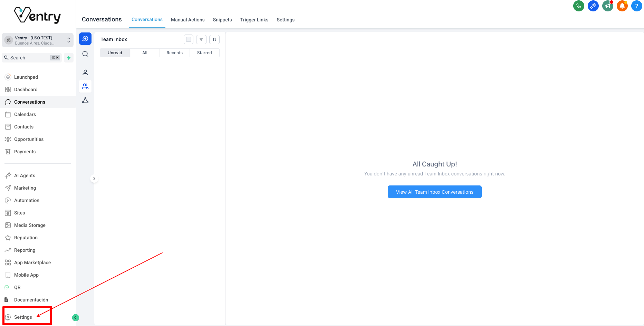The height and width of the screenshot is (326, 644).
Task: Click View All Team Inbox Conversations button
Action: click(434, 192)
